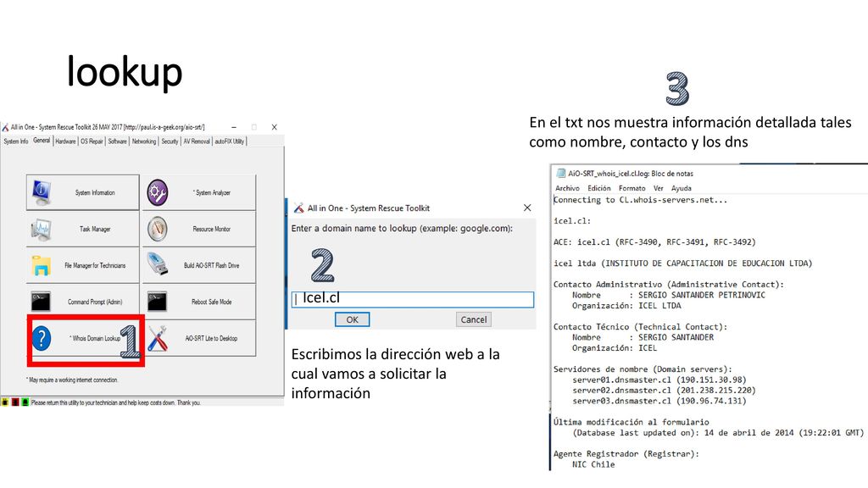Click 'SERGIO SANTANDER PETRINOVIC' name text
The image size is (868, 488).
[x=701, y=295]
